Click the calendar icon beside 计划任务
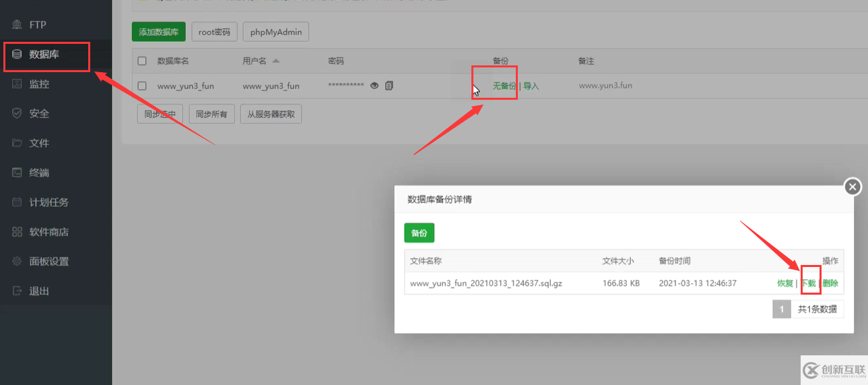Screen dimensions: 868x385 coord(17,202)
